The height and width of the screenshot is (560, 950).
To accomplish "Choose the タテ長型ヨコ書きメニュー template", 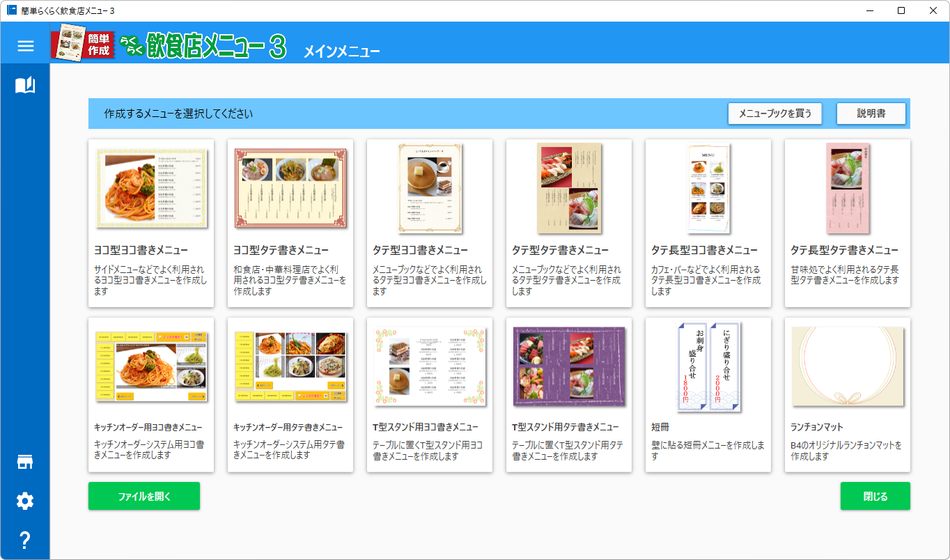I will [x=708, y=188].
